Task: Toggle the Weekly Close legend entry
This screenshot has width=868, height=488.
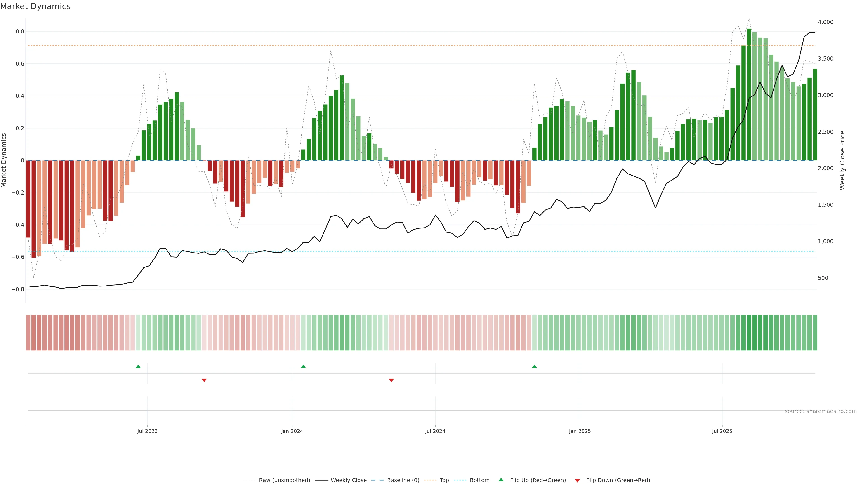Action: (348, 480)
